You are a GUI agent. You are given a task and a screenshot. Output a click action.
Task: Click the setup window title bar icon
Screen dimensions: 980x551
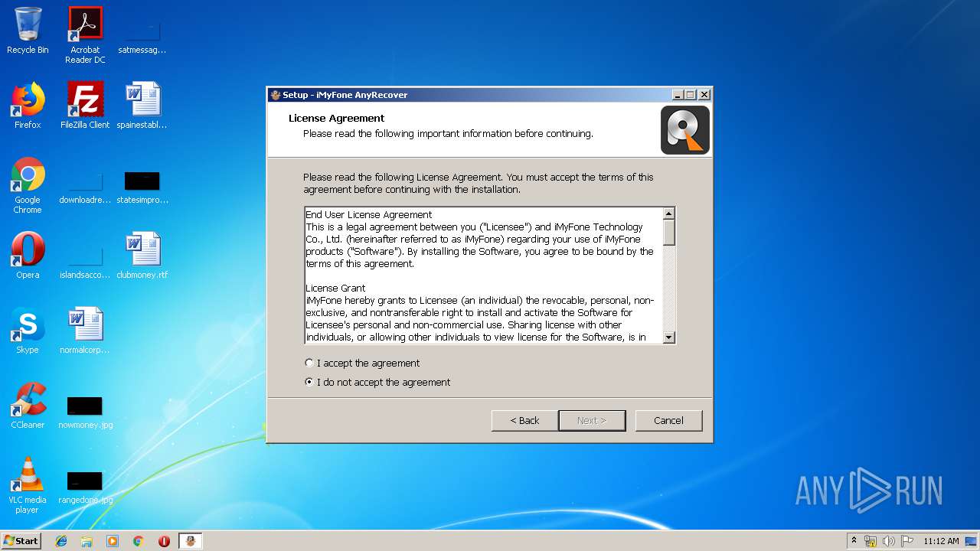[276, 95]
